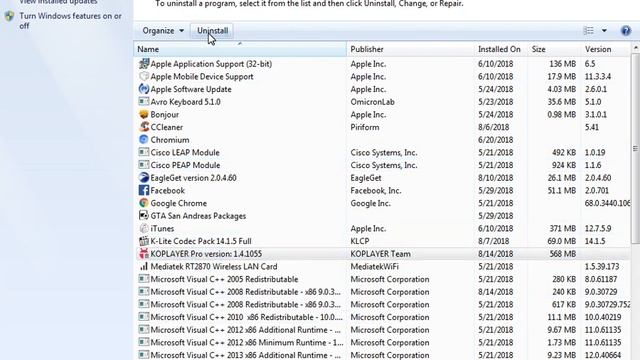
Task: Click the KOPLAYER Pro program icon
Action: coord(144,253)
